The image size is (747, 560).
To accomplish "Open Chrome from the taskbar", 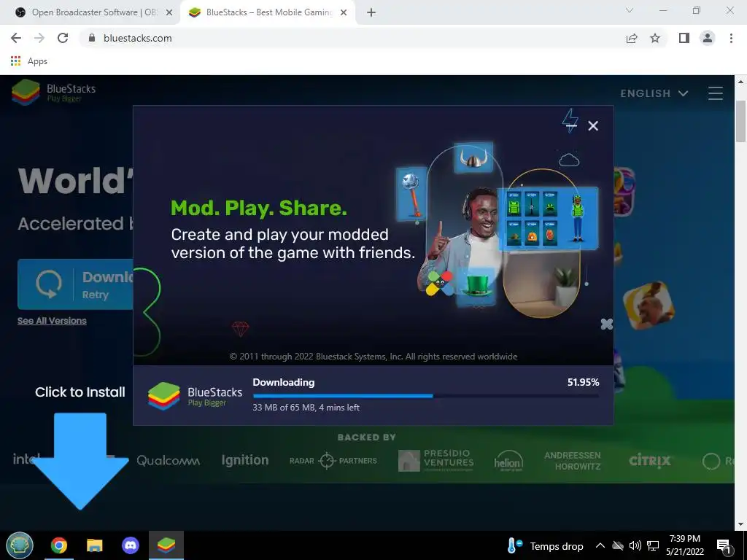I will pyautogui.click(x=59, y=545).
